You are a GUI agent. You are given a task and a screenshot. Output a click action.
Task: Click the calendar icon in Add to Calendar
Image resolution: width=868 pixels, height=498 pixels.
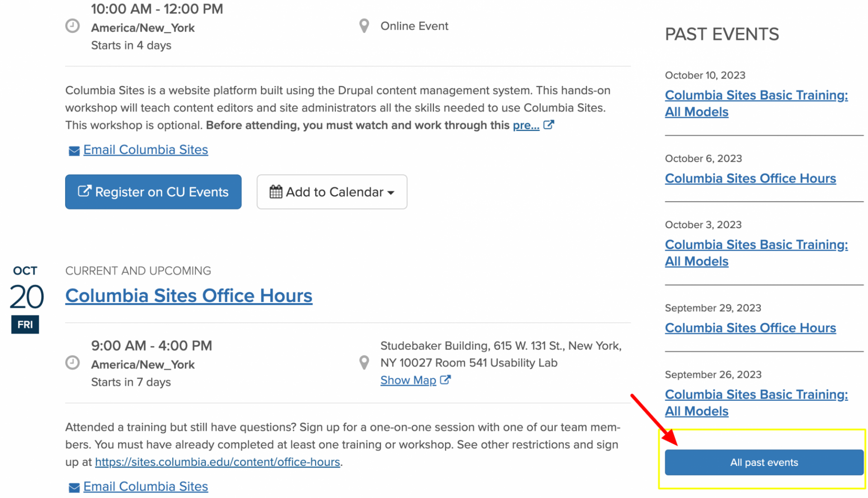[276, 192]
